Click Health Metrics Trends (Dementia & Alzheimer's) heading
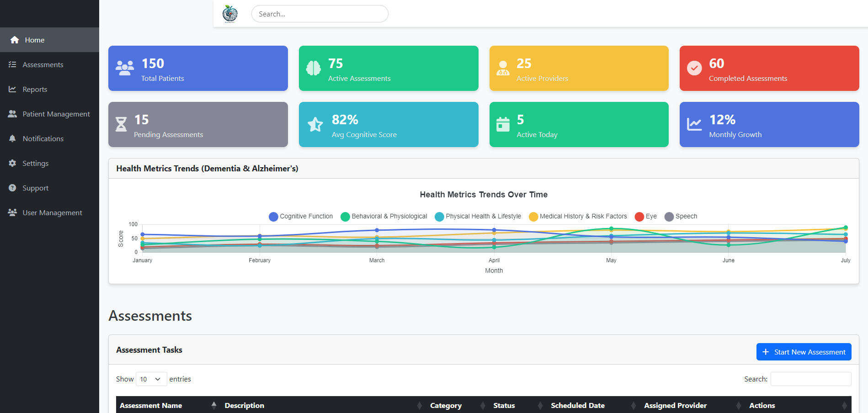868x413 pixels. (x=207, y=169)
